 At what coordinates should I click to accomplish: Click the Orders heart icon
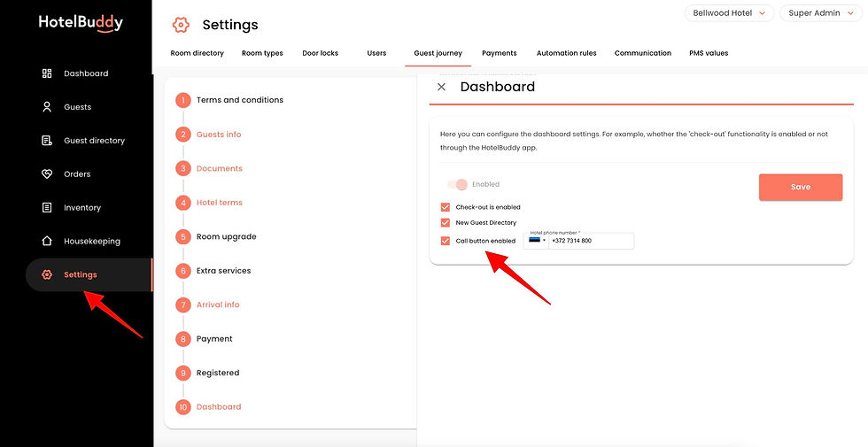click(x=47, y=173)
